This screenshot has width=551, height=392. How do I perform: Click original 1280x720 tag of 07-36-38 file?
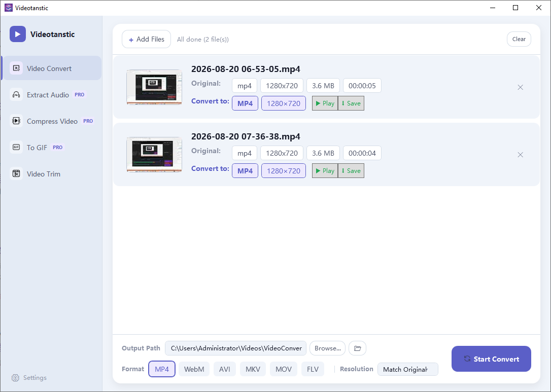[x=282, y=153]
